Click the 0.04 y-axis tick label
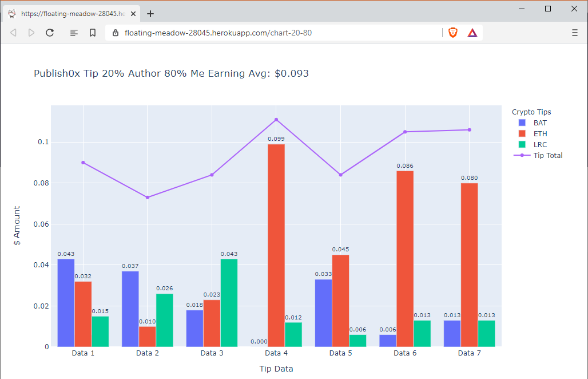Viewport: 588px width, 379px height. pyautogui.click(x=41, y=265)
